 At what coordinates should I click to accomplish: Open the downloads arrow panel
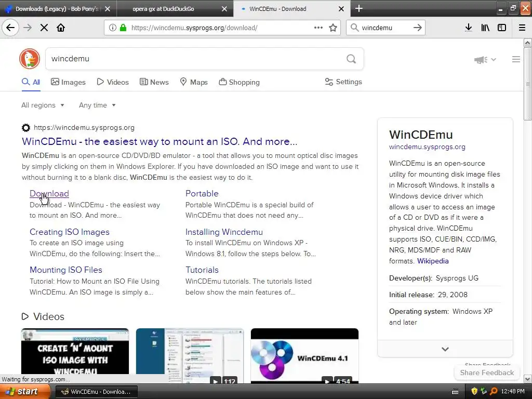tap(469, 28)
